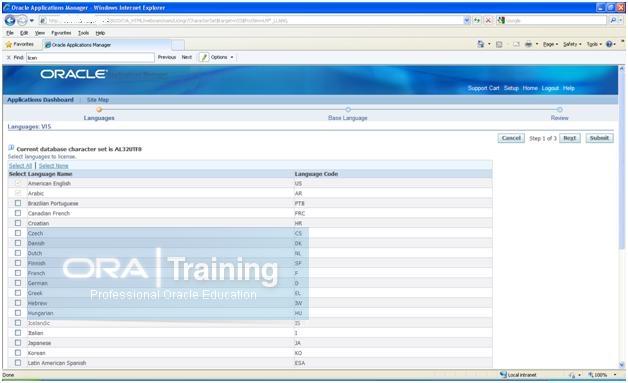
Task: Open a new blank browser tab
Action: (178, 45)
